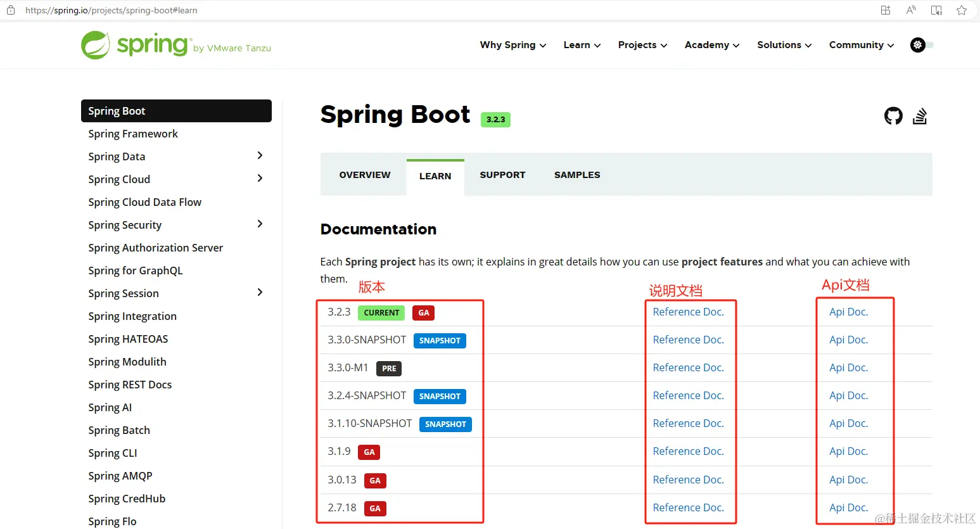This screenshot has width=980, height=529.
Task: Expand the Spring Session chevron
Action: click(260, 292)
